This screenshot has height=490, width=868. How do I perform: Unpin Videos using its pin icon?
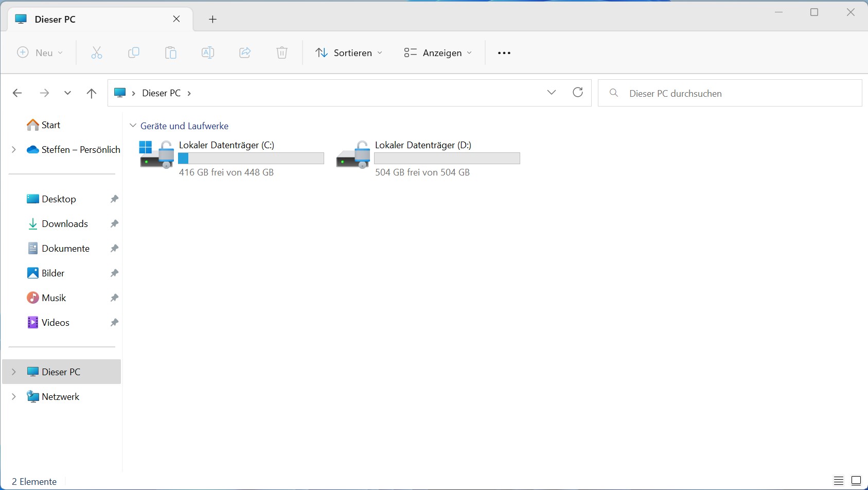click(114, 323)
